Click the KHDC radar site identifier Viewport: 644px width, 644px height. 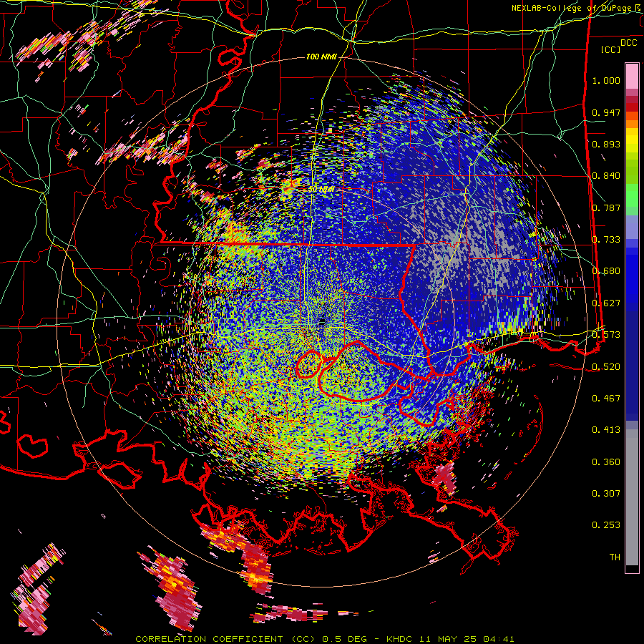(x=401, y=639)
